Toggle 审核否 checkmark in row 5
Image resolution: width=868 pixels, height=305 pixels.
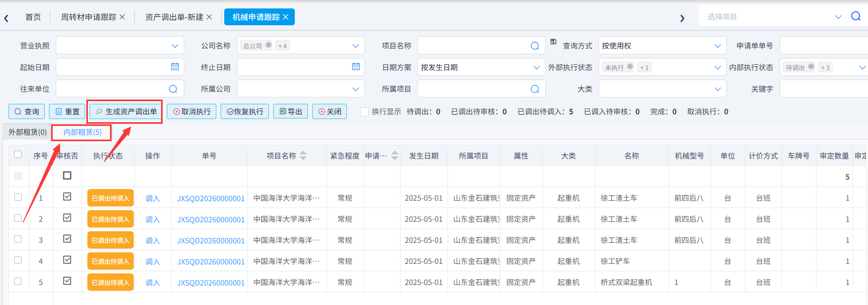pos(67,281)
